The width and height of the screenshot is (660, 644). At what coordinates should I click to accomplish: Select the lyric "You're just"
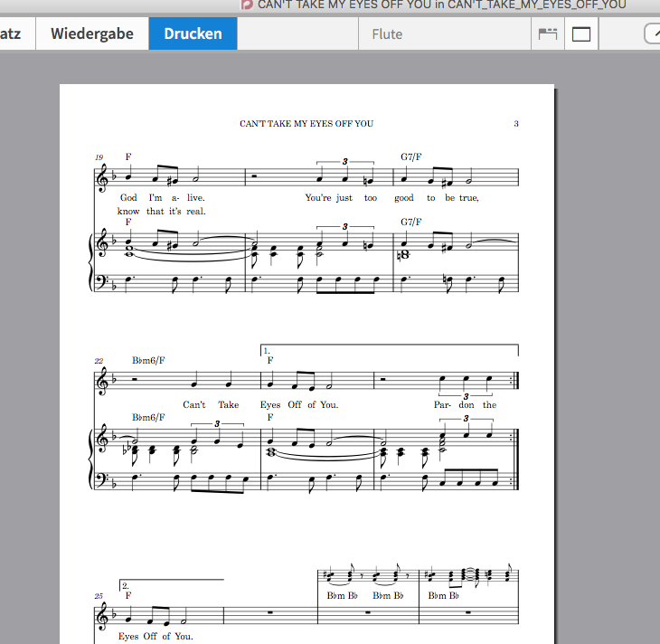coord(329,197)
